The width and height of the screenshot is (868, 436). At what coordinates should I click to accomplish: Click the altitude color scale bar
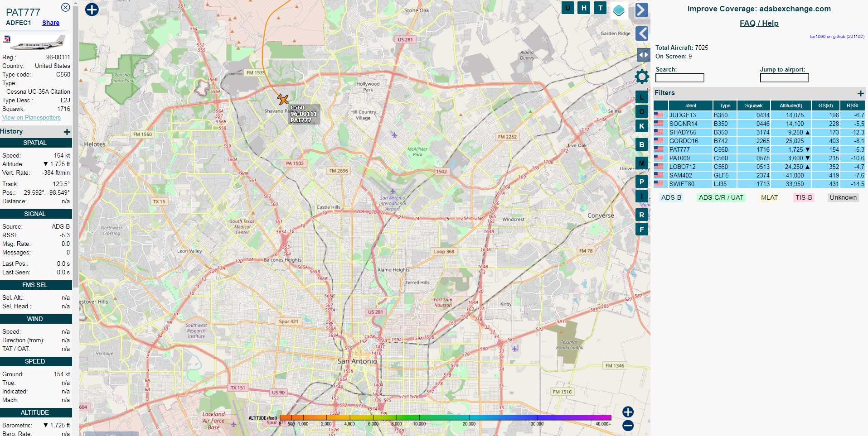[x=446, y=417]
